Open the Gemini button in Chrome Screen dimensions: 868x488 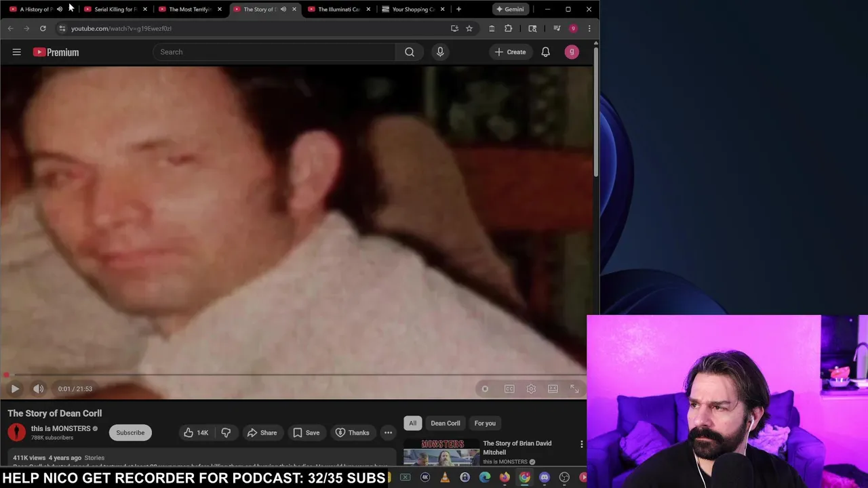click(509, 9)
